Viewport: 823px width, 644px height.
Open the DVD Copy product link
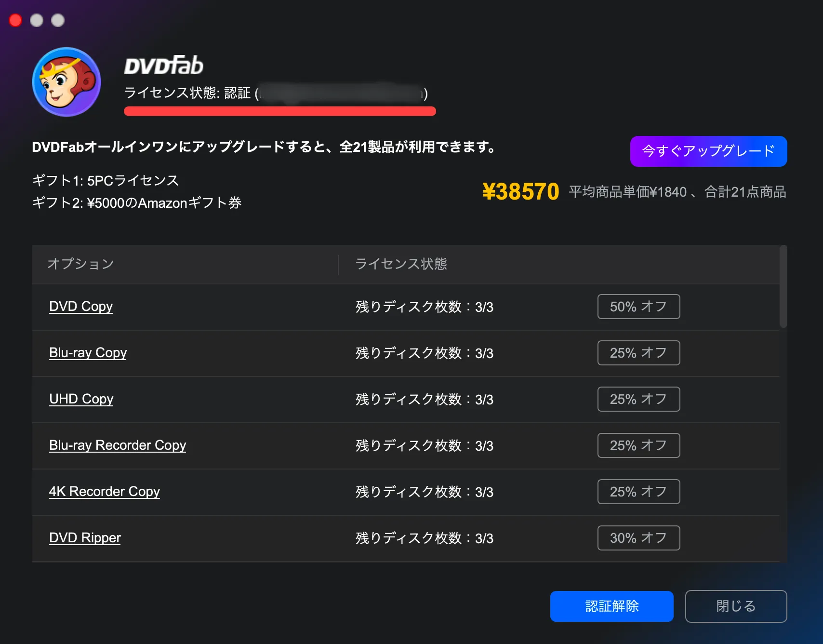(81, 307)
